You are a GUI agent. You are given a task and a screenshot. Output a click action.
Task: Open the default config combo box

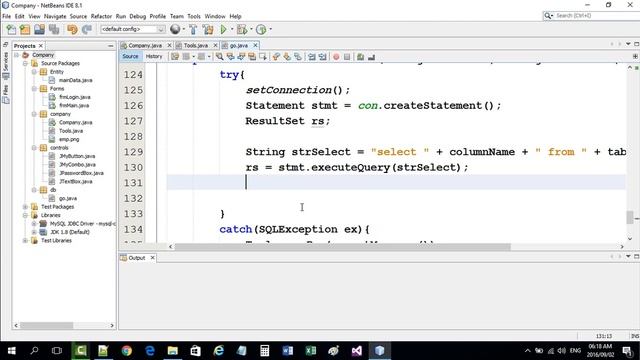pos(133,29)
